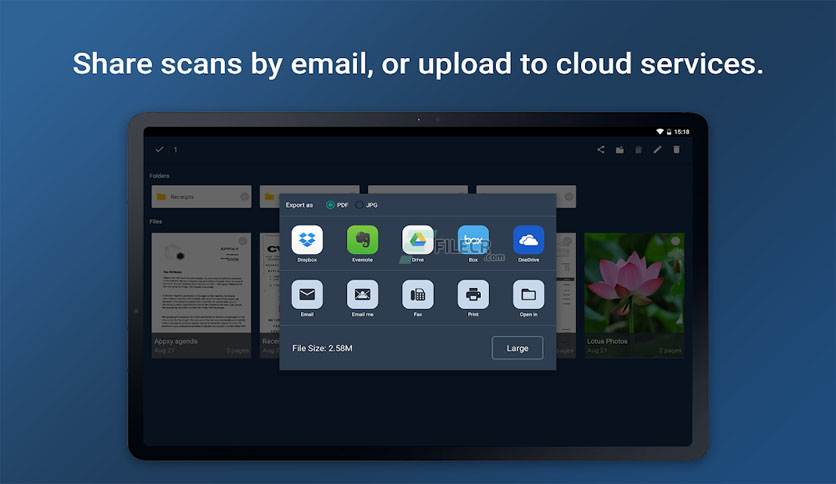The width and height of the screenshot is (836, 484).
Task: Tap the Wi-Fi status bar icon
Action: coord(660,132)
